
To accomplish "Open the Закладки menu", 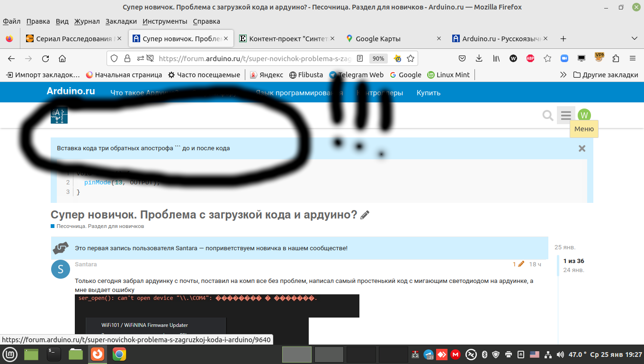I will [121, 21].
